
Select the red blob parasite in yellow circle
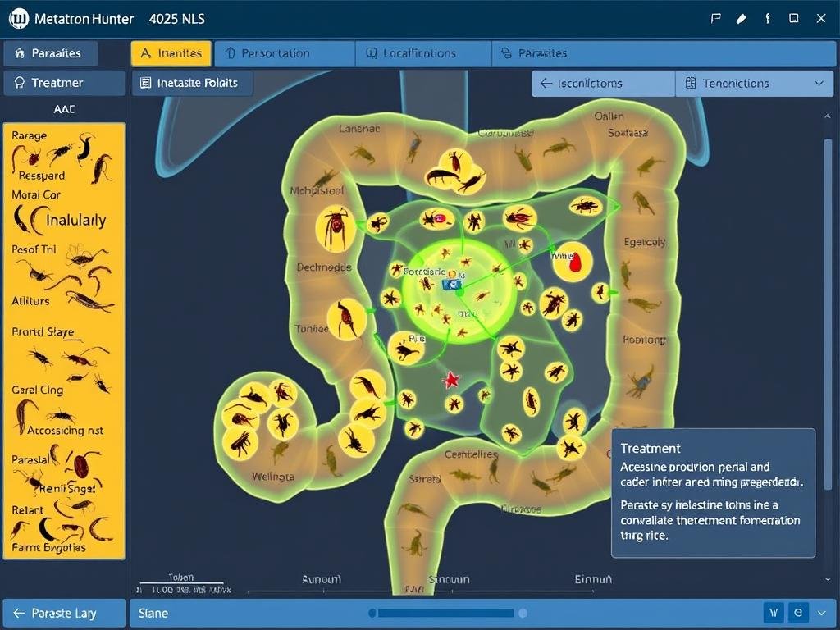[573, 262]
